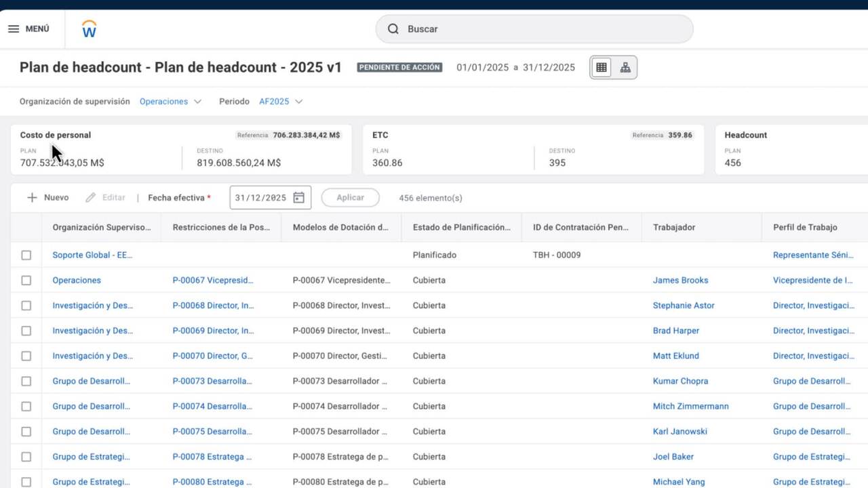Open P-00073 Desarrollador position link
This screenshot has width=868, height=488.
(212, 382)
